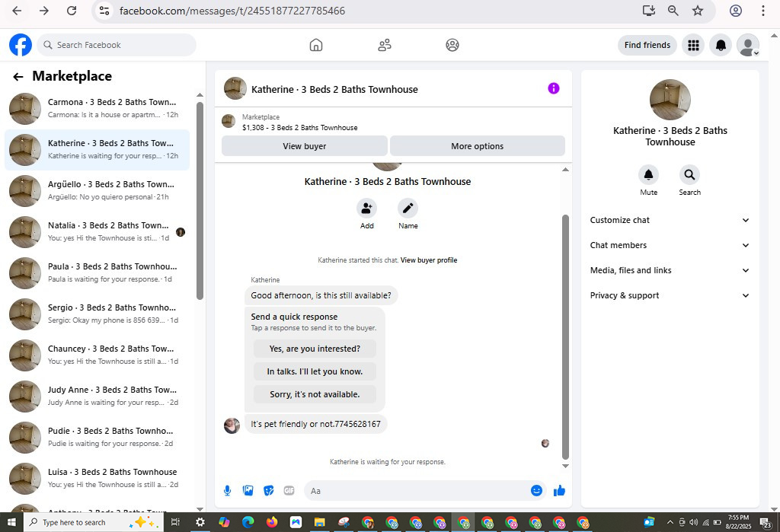The image size is (780, 532).
Task: Expand Media, files and links section
Action: click(x=669, y=270)
